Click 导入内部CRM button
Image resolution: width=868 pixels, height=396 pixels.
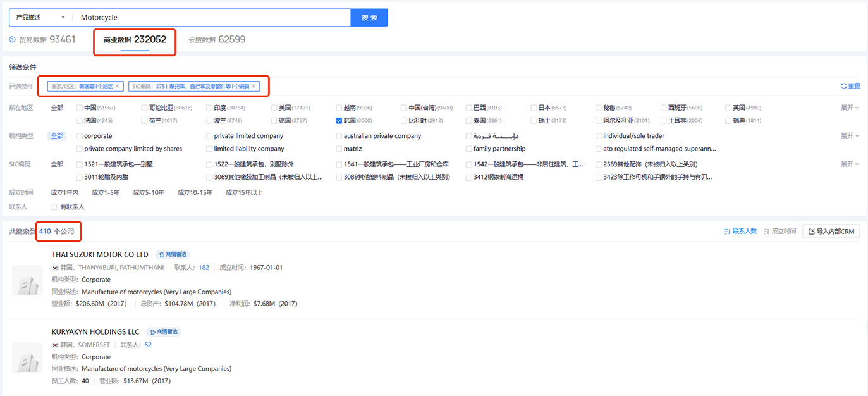click(831, 232)
